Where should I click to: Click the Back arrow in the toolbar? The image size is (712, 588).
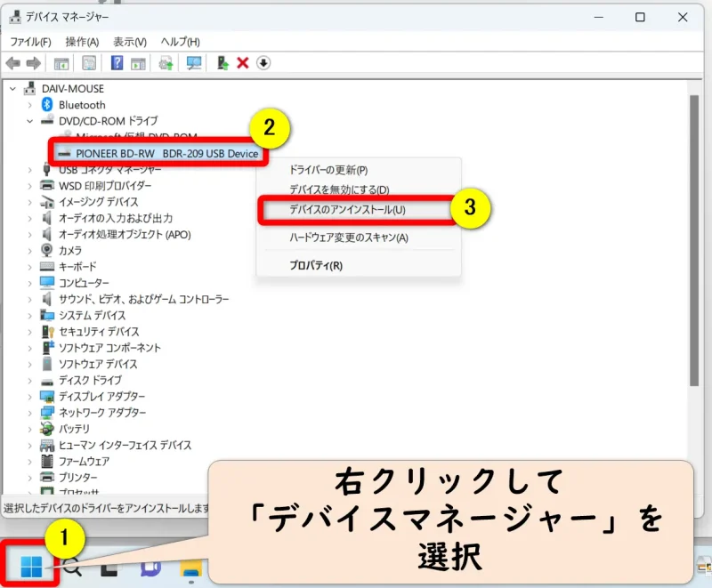tap(12, 63)
